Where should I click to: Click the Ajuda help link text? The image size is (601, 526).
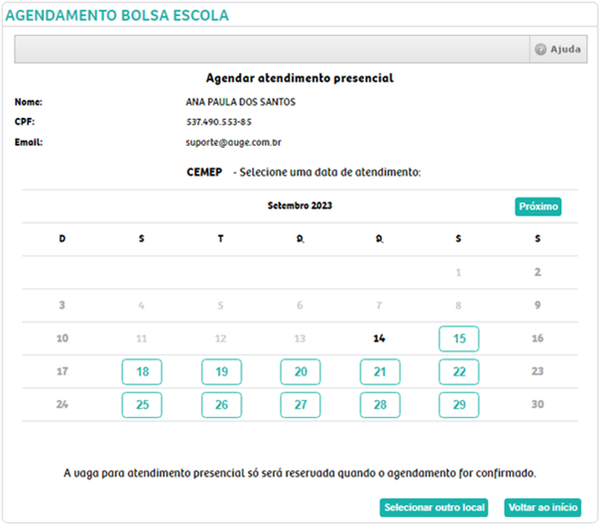click(x=565, y=49)
